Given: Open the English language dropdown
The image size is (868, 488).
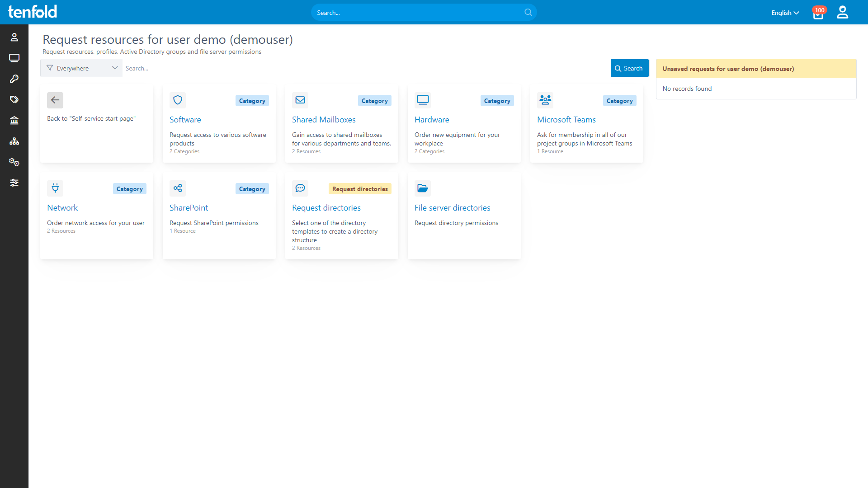Looking at the screenshot, I should point(785,13).
